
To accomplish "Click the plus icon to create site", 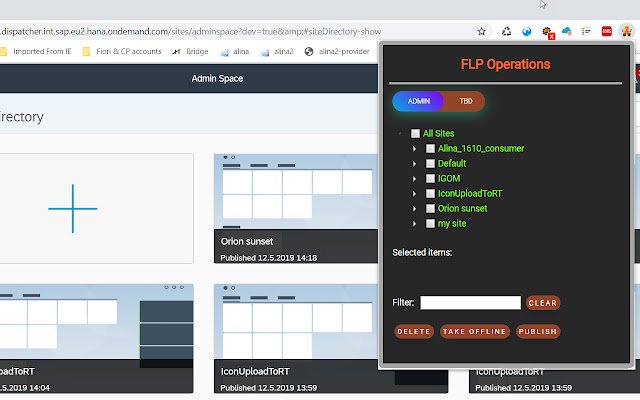I will (x=73, y=209).
